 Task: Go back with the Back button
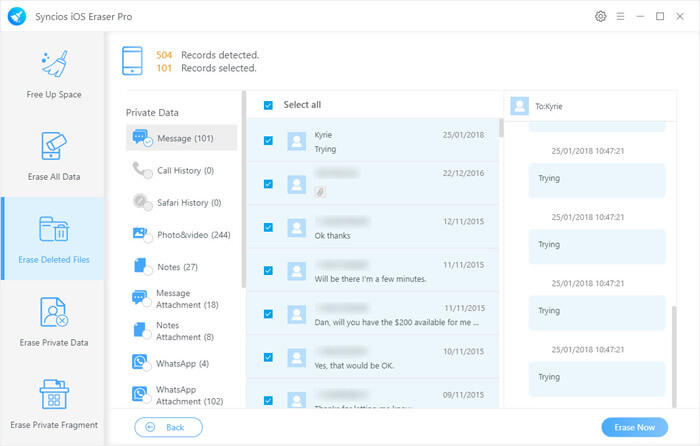(x=168, y=427)
